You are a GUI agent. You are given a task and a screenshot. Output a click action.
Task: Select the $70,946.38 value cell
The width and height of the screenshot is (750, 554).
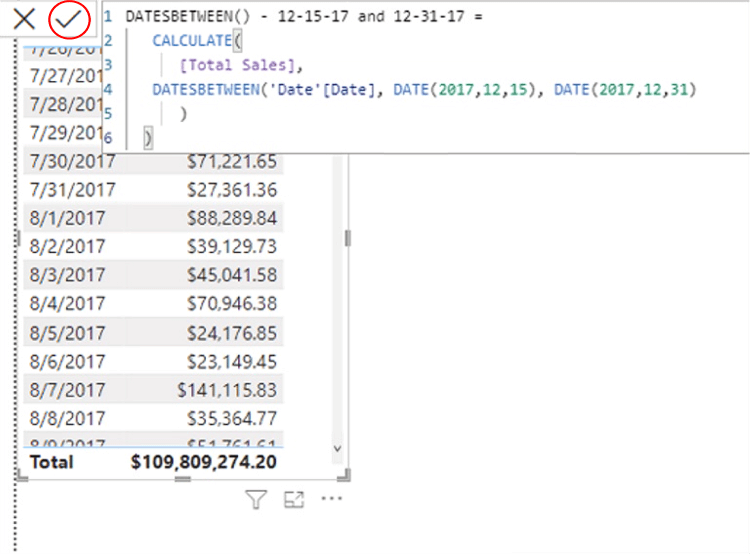(232, 303)
